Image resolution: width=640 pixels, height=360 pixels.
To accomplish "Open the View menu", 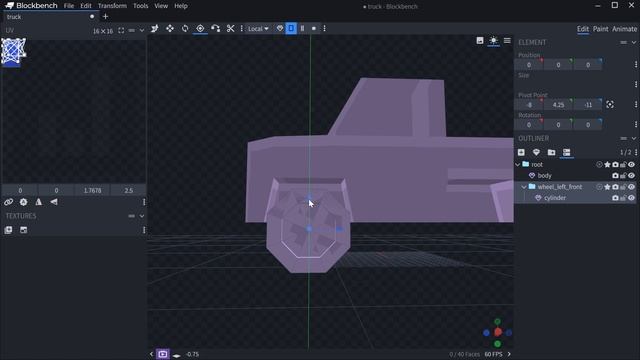I will tap(161, 6).
